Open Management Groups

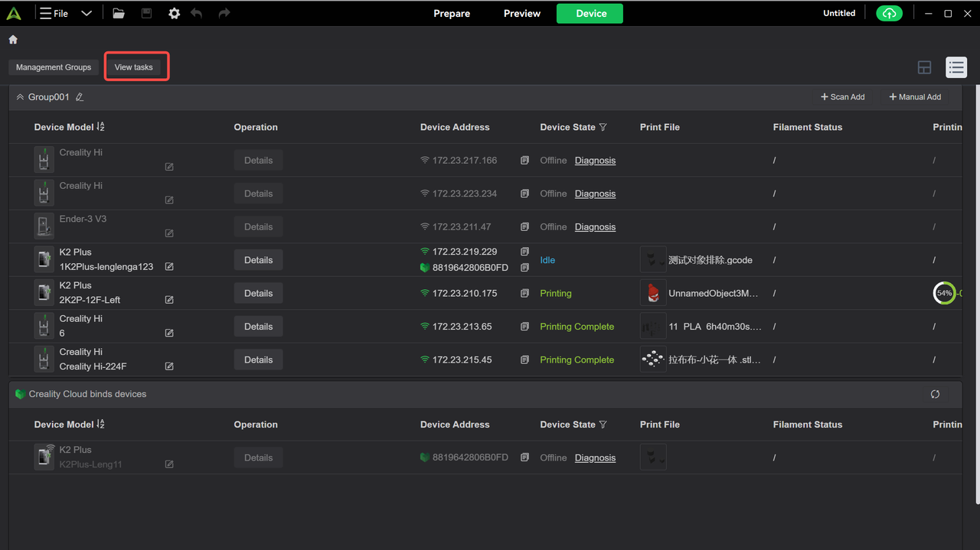coord(54,67)
